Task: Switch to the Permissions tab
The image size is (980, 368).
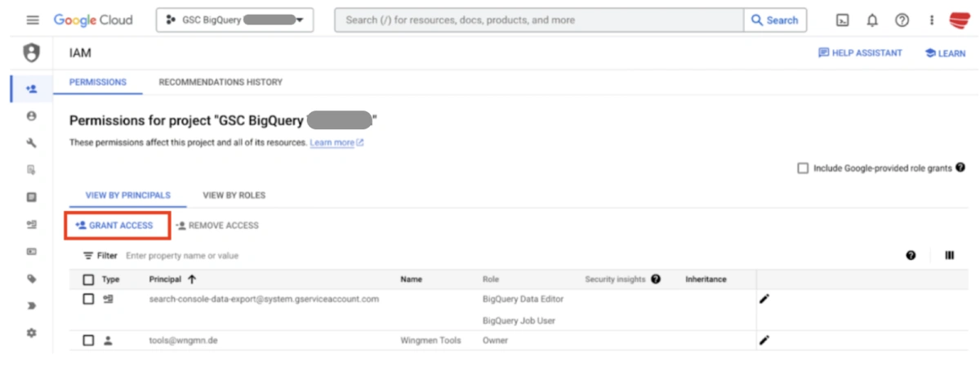Action: click(97, 82)
